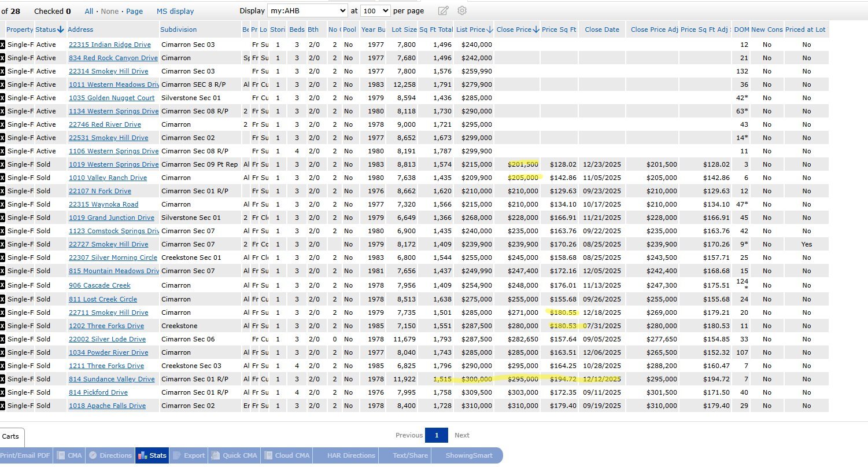Viewport: 868px width, 467px height.
Task: Click the Text/Share toolbar button
Action: click(410, 455)
